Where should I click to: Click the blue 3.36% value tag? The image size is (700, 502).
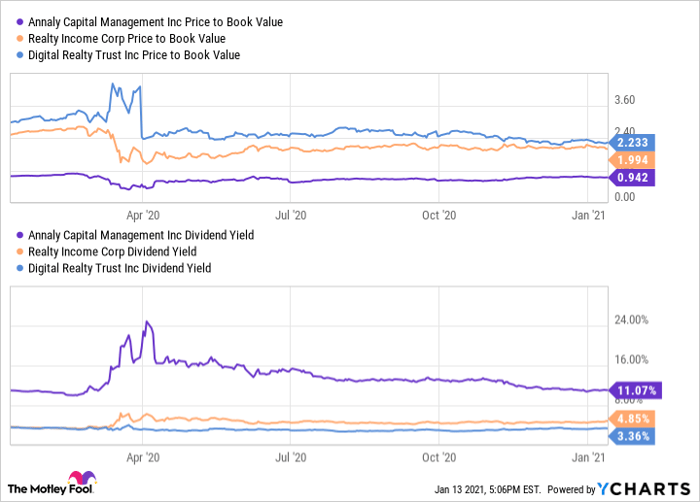(634, 435)
